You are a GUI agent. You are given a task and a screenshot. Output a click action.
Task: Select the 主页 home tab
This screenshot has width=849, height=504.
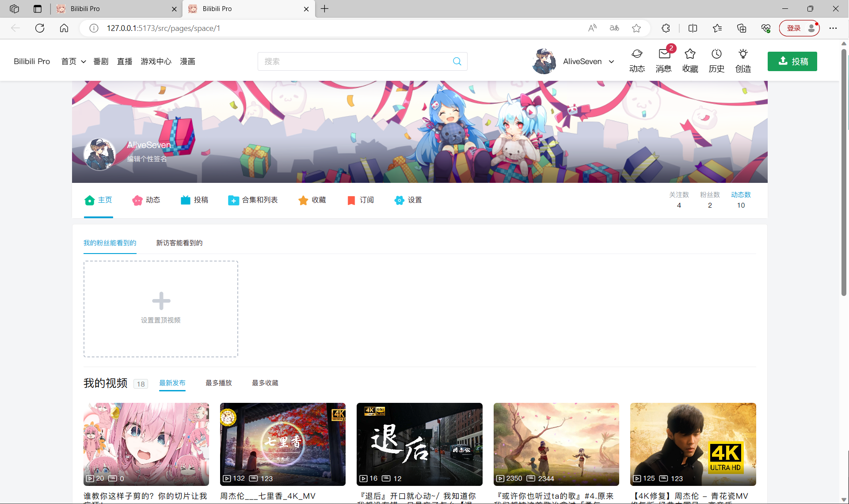click(x=98, y=200)
